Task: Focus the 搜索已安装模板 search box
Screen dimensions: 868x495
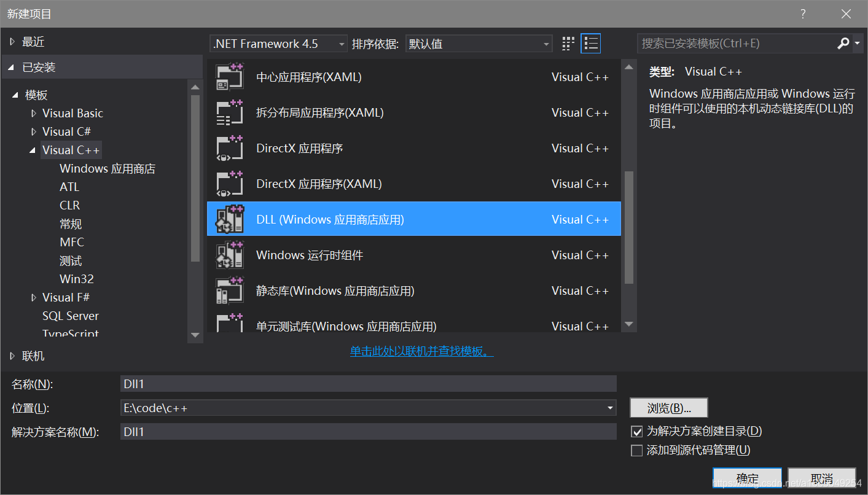Action: coord(736,44)
